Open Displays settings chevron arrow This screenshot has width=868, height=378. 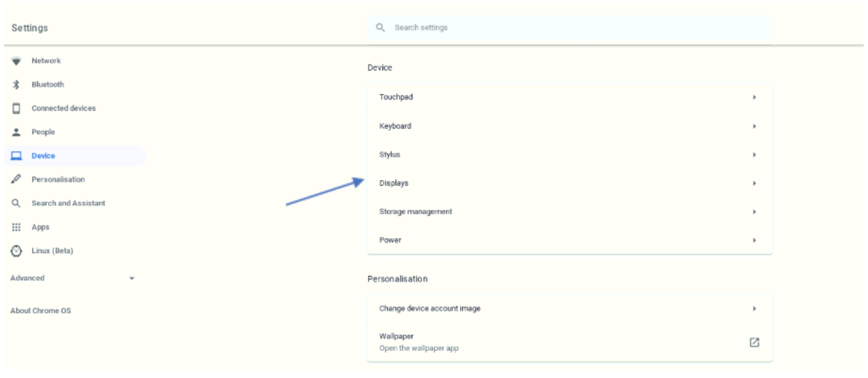point(754,183)
